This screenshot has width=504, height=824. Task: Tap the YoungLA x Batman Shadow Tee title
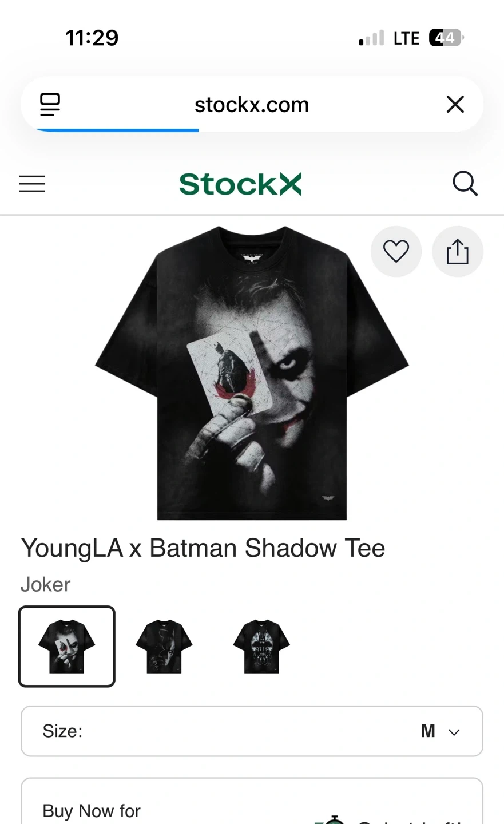tap(203, 548)
